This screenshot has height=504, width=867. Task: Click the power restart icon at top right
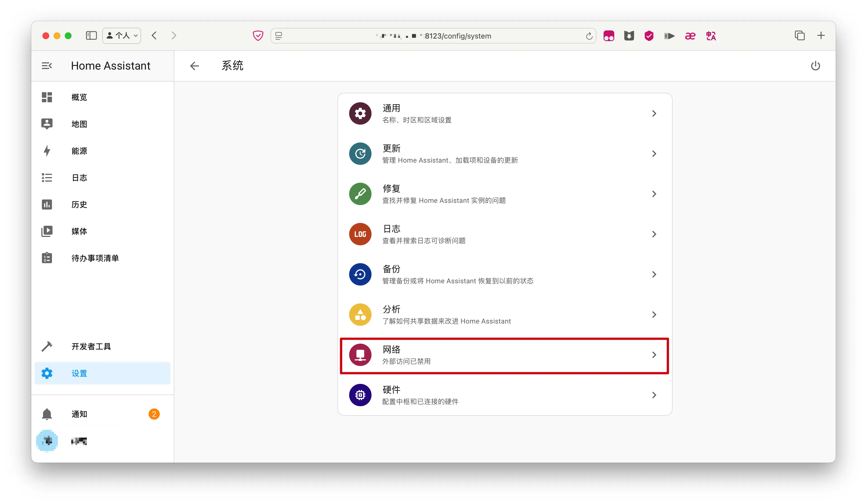click(815, 66)
